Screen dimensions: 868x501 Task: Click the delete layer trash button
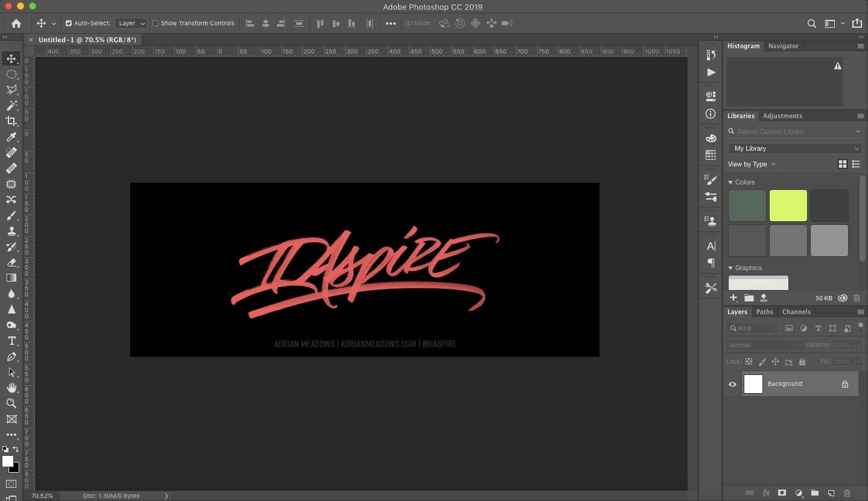click(847, 493)
